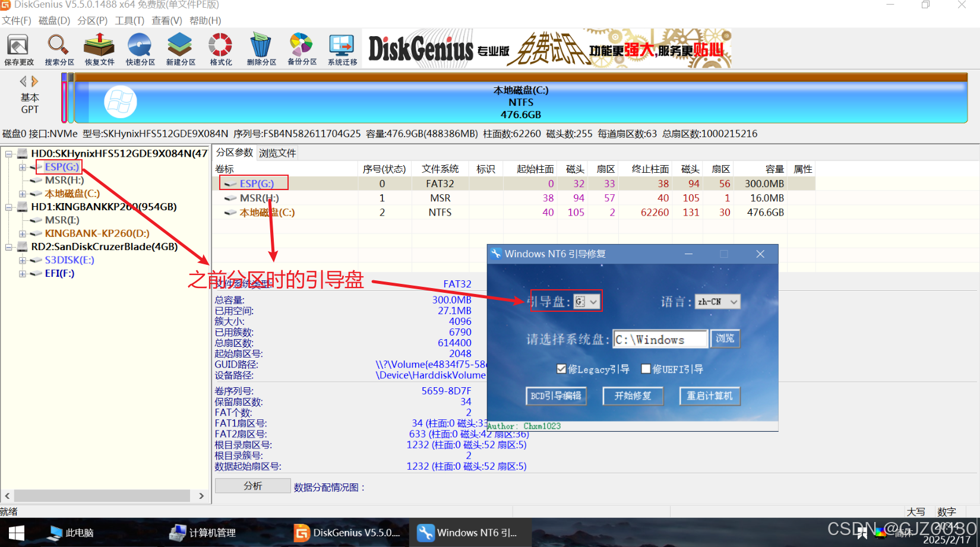
Task: Select the HD1 KINGBANK disk in tree
Action: (104, 207)
